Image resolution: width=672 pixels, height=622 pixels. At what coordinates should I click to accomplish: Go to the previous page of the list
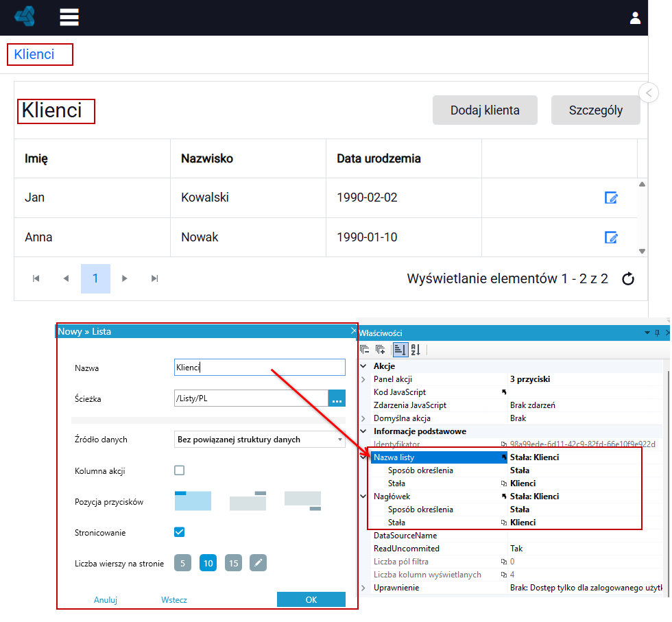point(66,278)
